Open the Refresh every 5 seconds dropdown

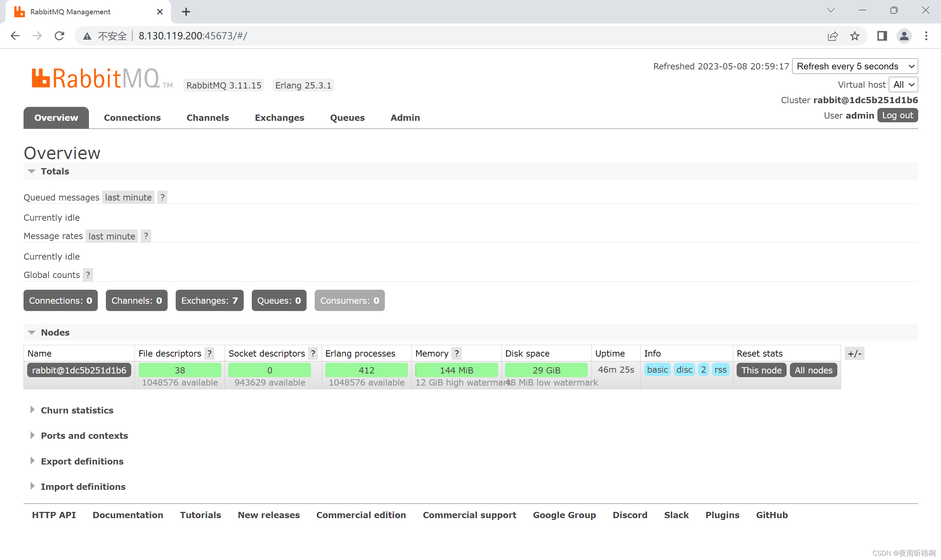(x=855, y=66)
